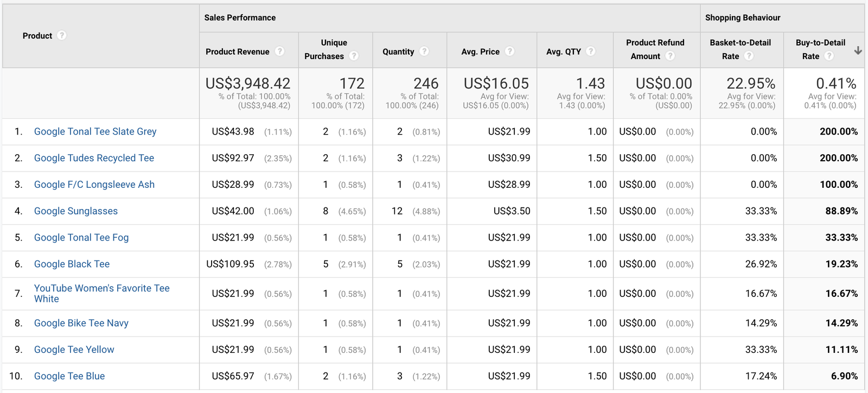
Task: Click 19.23% Buy-to-Detail Rate for Black Tee
Action: pyautogui.click(x=841, y=264)
